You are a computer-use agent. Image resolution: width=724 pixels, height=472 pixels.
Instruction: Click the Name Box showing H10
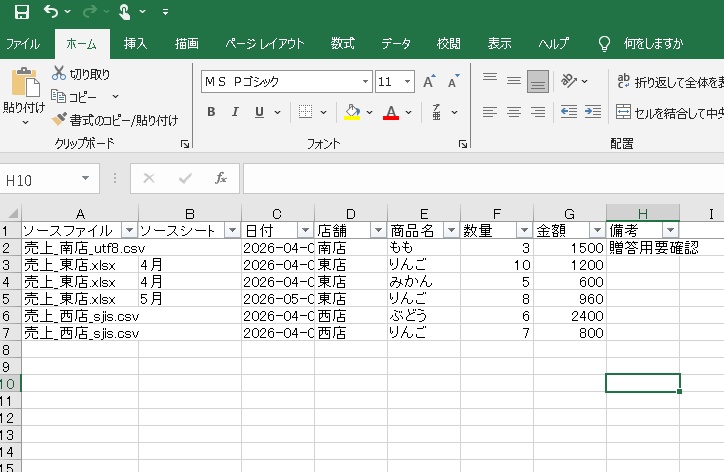(x=41, y=180)
